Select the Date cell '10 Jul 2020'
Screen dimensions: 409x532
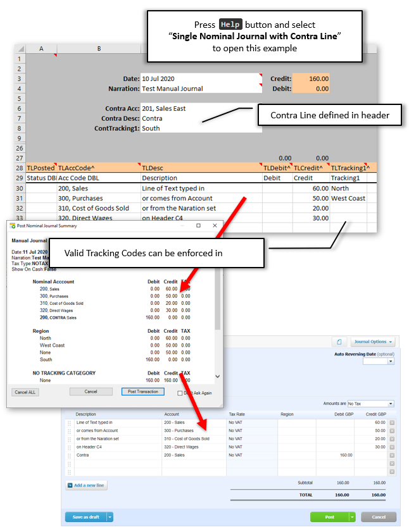(201, 78)
